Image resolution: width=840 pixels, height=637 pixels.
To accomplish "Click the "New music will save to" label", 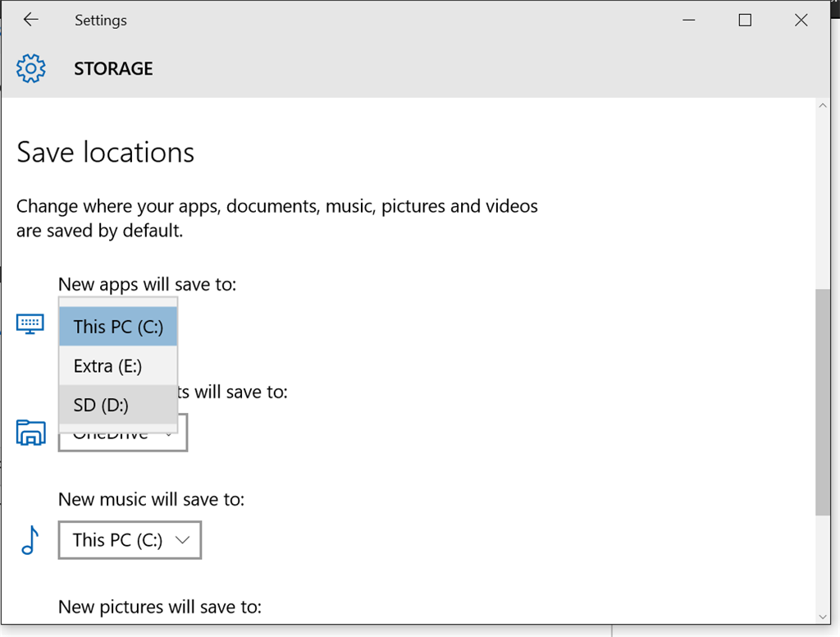I will pyautogui.click(x=151, y=499).
